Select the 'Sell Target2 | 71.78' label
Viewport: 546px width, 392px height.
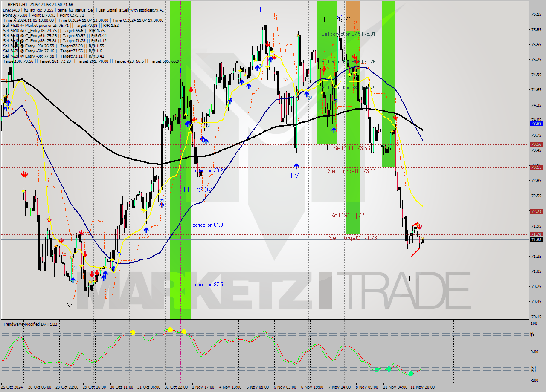tap(353, 238)
